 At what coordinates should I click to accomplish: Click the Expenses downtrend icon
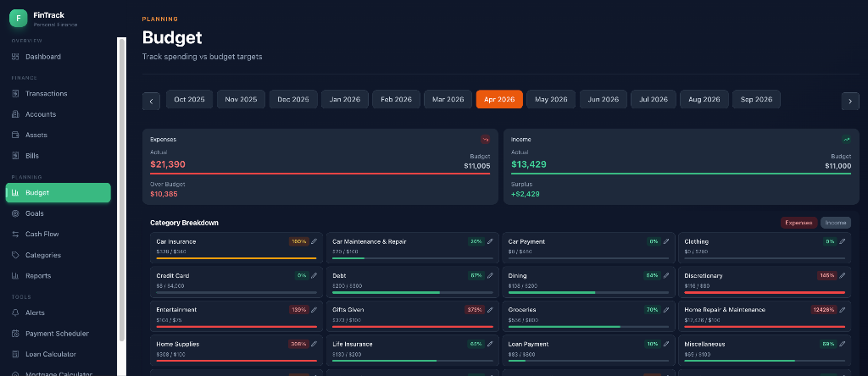tap(486, 140)
